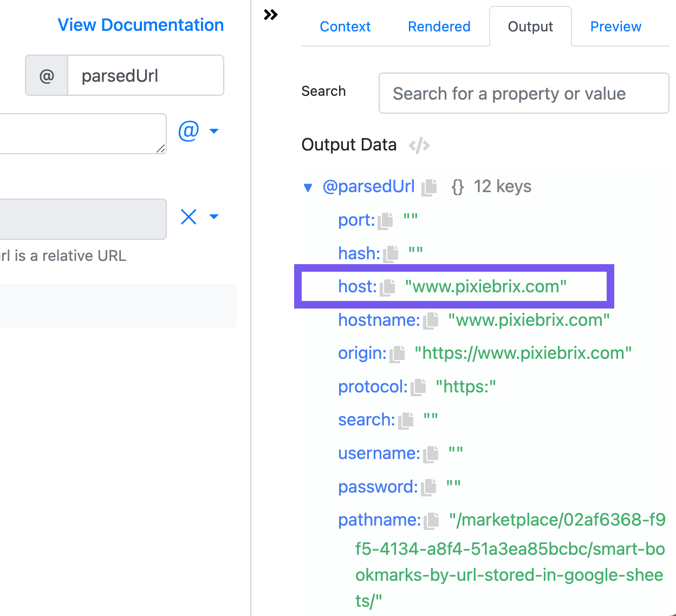
Task: Select the username key
Action: tap(379, 453)
